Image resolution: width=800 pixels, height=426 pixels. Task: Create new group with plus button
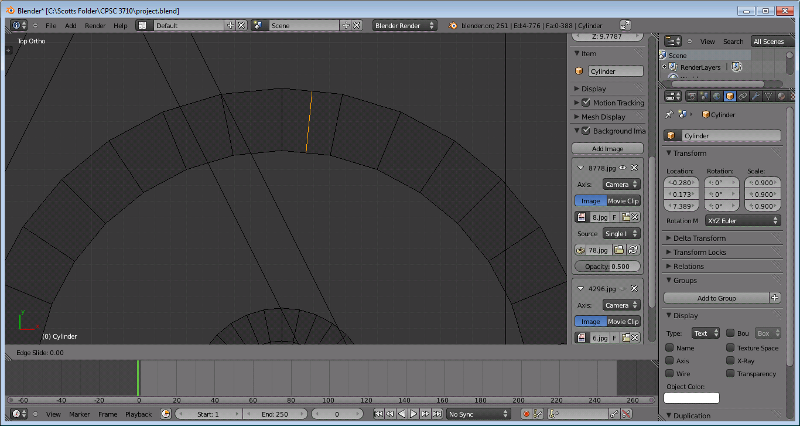point(775,298)
